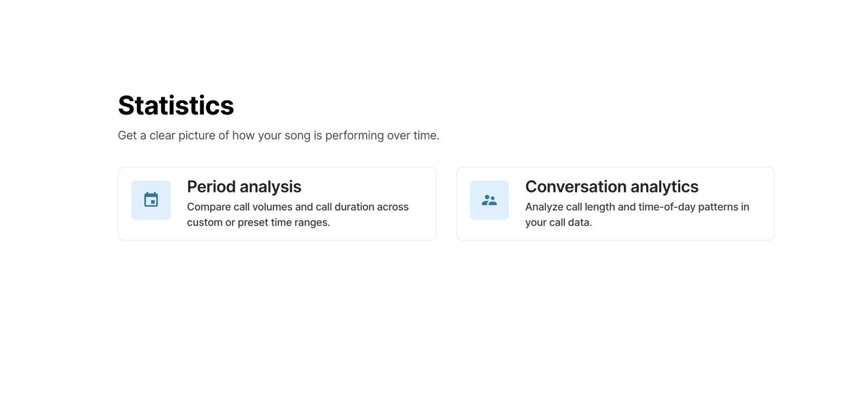Click the "custom or preset time ranges" line

click(258, 222)
